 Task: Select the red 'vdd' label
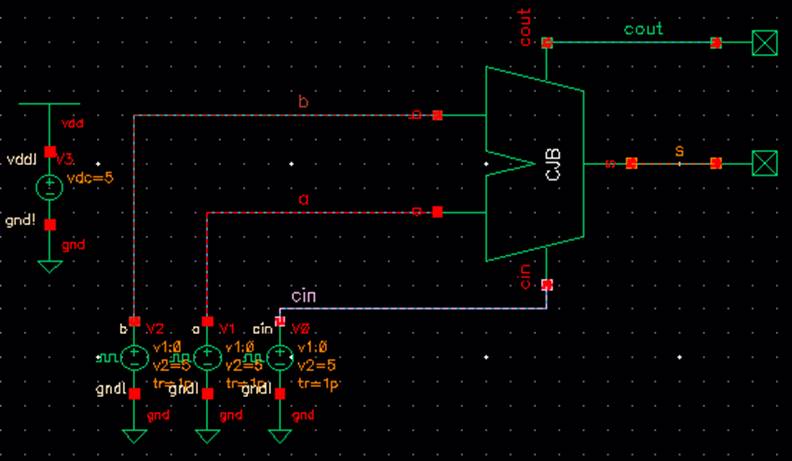click(72, 123)
